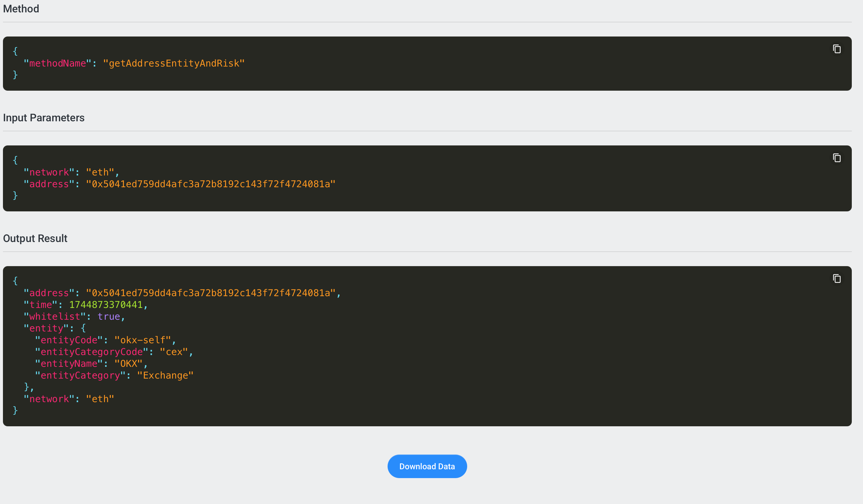Image resolution: width=863 pixels, height=504 pixels.
Task: Click the input network eth value
Action: (100, 172)
